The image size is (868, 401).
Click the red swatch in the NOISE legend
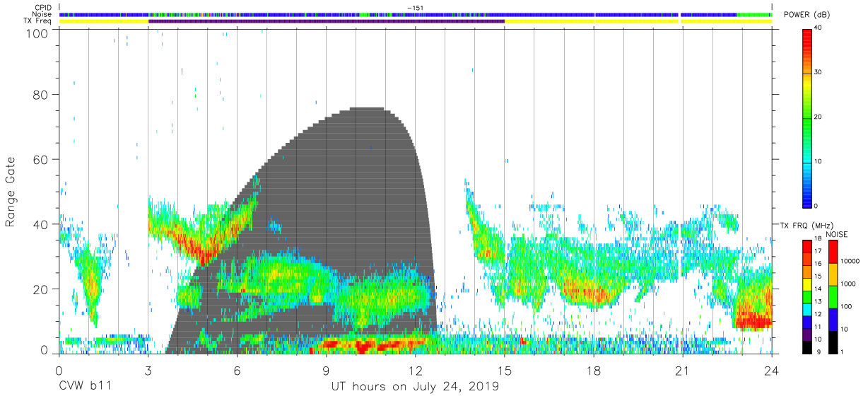click(x=833, y=252)
